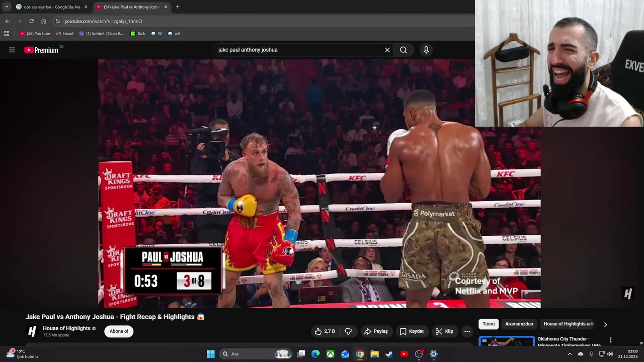Switch to 'obs ses ayarları' Google tab

pos(52,7)
